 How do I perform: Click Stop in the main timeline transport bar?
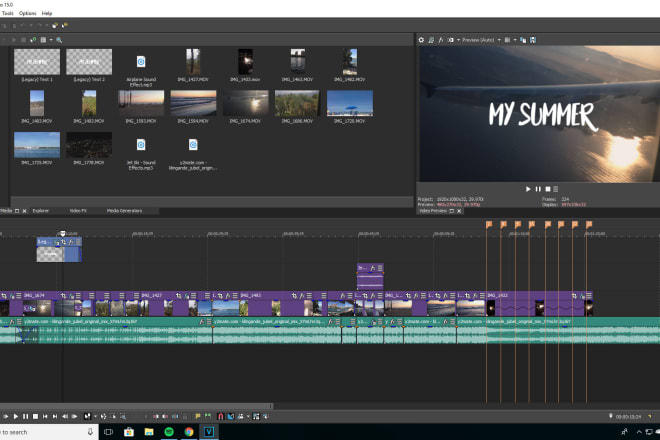[x=35, y=416]
